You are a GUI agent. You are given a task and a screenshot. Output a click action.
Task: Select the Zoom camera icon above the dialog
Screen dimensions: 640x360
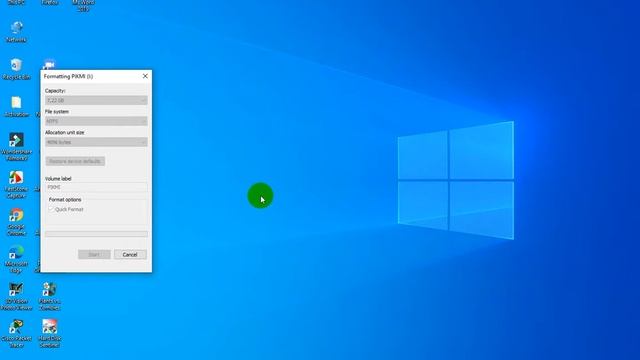click(49, 64)
